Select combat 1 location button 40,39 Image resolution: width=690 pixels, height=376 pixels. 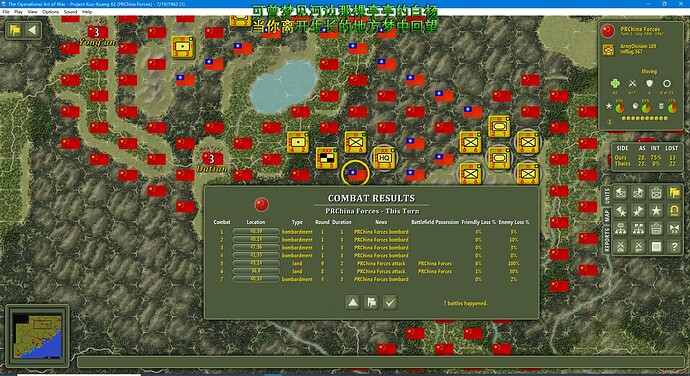pyautogui.click(x=256, y=232)
